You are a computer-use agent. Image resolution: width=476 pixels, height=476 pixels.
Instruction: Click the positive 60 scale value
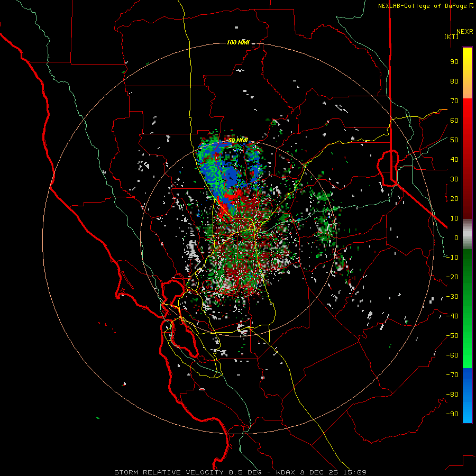454,120
